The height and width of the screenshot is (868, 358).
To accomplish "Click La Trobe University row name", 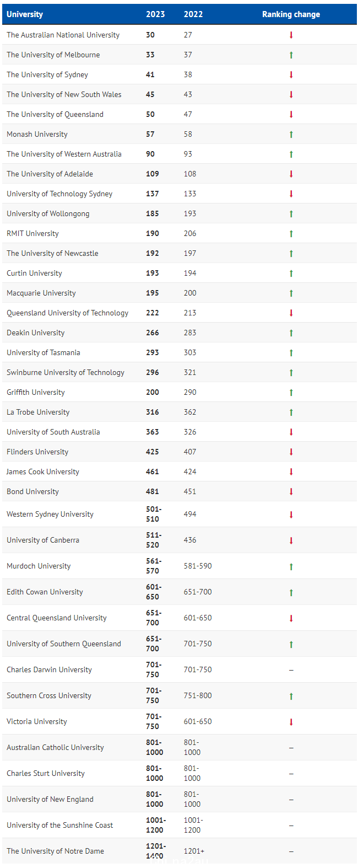I will 38,412.
